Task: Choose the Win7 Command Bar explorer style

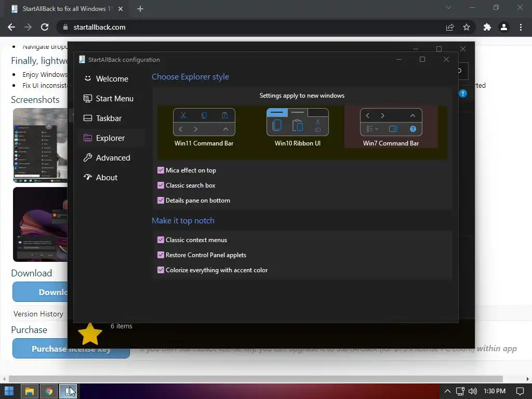Action: 391,128
